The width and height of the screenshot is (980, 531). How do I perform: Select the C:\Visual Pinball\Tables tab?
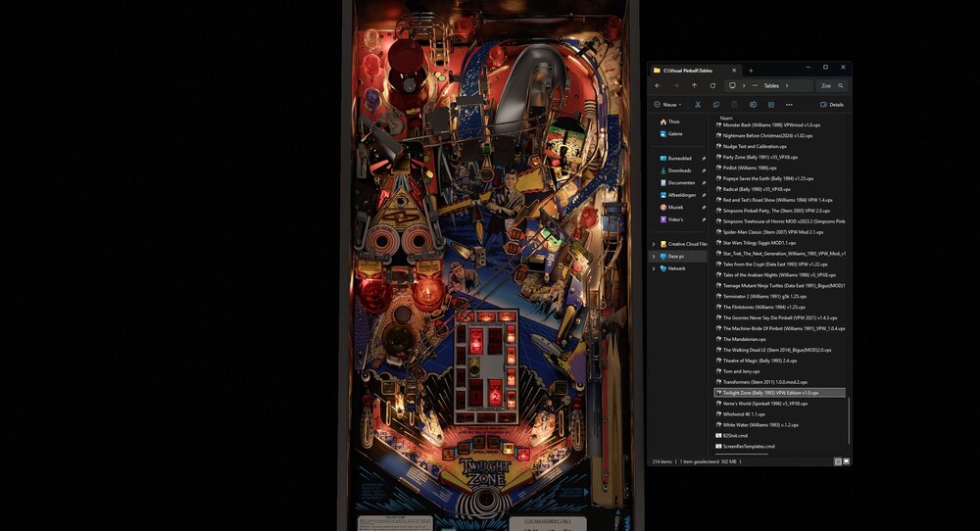[x=696, y=71]
